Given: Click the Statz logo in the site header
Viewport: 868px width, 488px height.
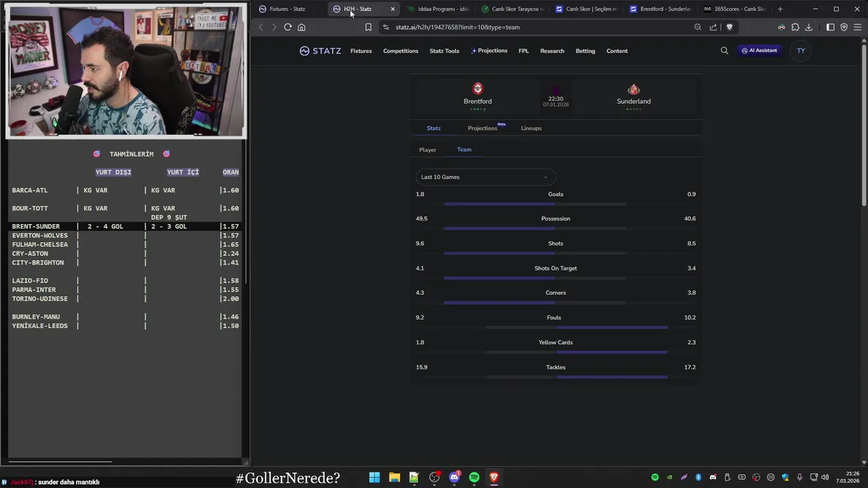Looking at the screenshot, I should (320, 51).
